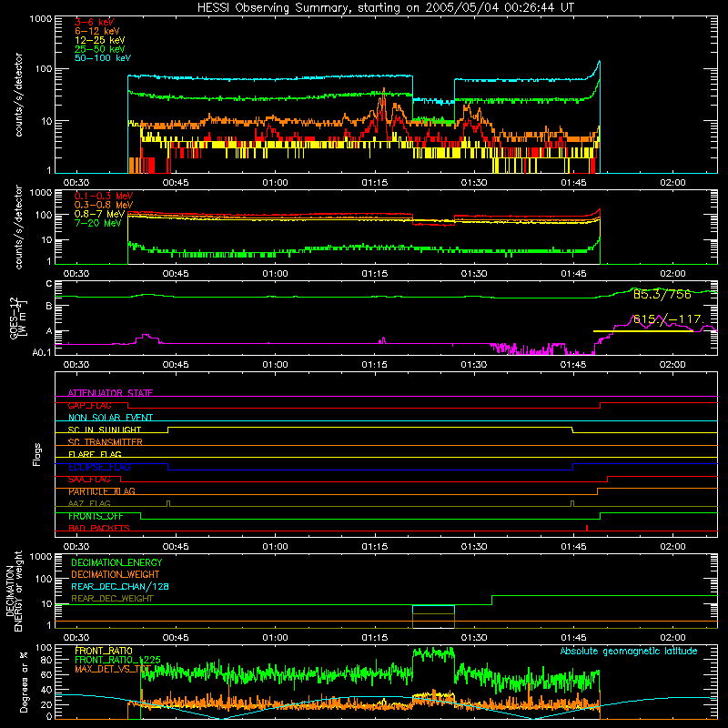728x728 pixels.
Task: Select the 12-25 keV legend label
Action: pyautogui.click(x=100, y=40)
